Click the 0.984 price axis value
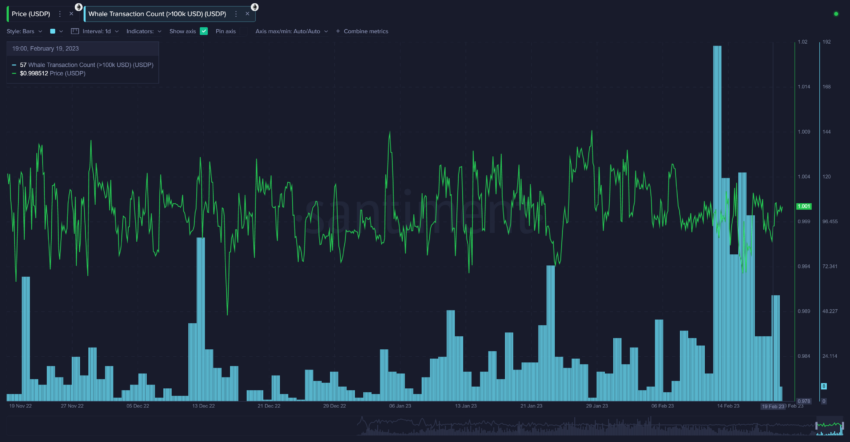This screenshot has width=850, height=442. coord(803,356)
